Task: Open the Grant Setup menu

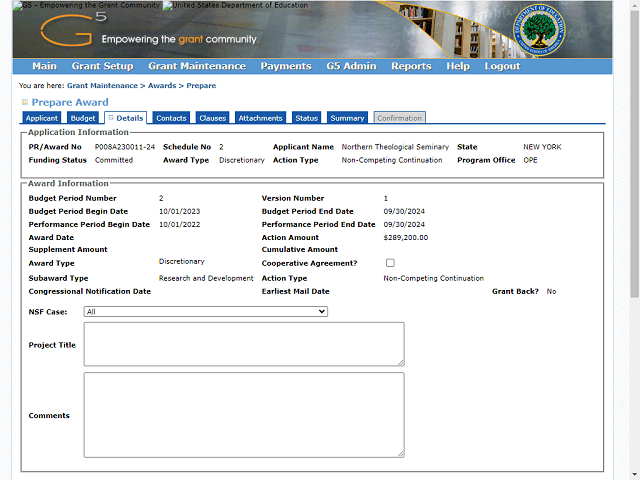Action: pyautogui.click(x=102, y=66)
